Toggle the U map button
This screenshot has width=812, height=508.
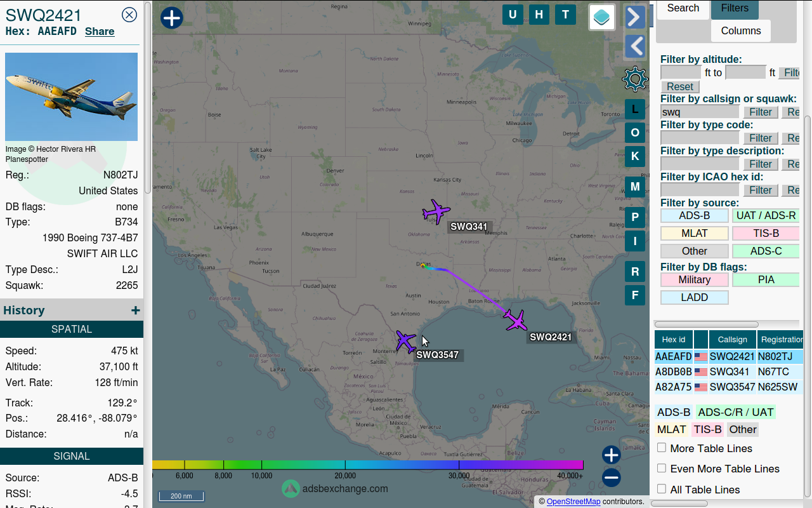tap(513, 15)
